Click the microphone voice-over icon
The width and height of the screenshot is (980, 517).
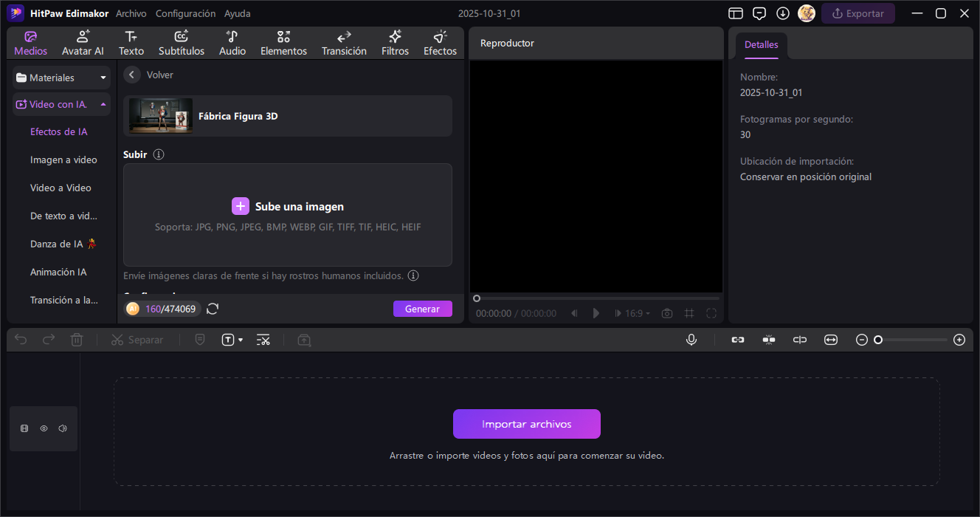click(x=691, y=340)
